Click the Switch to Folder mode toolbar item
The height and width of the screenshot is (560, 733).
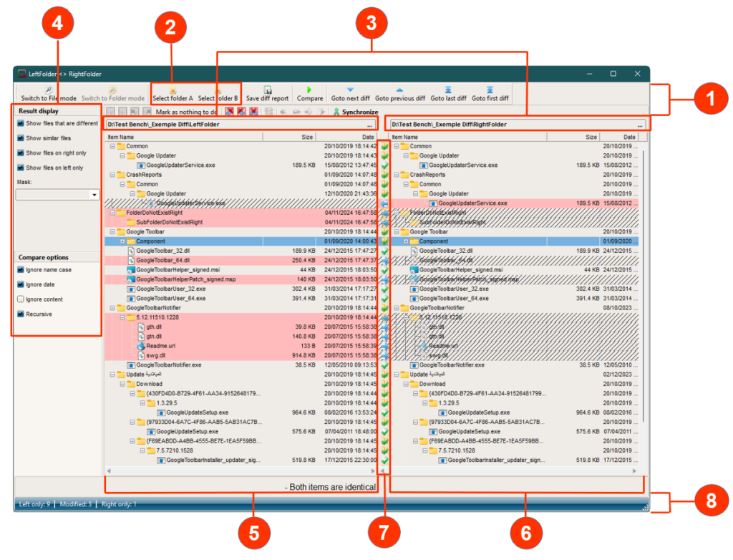(x=112, y=94)
